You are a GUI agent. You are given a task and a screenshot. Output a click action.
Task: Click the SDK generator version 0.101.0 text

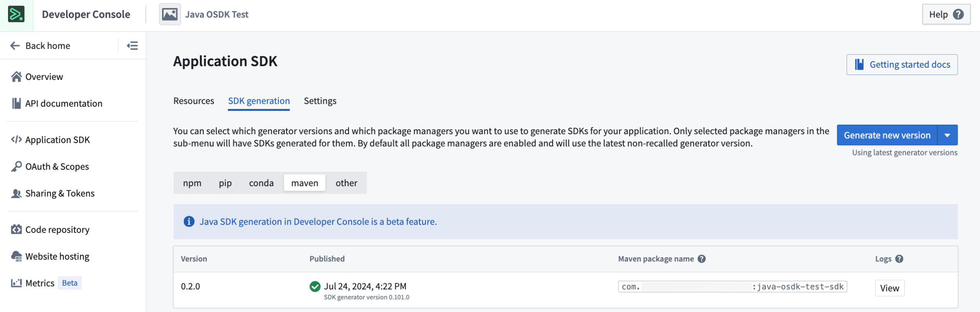pos(366,297)
